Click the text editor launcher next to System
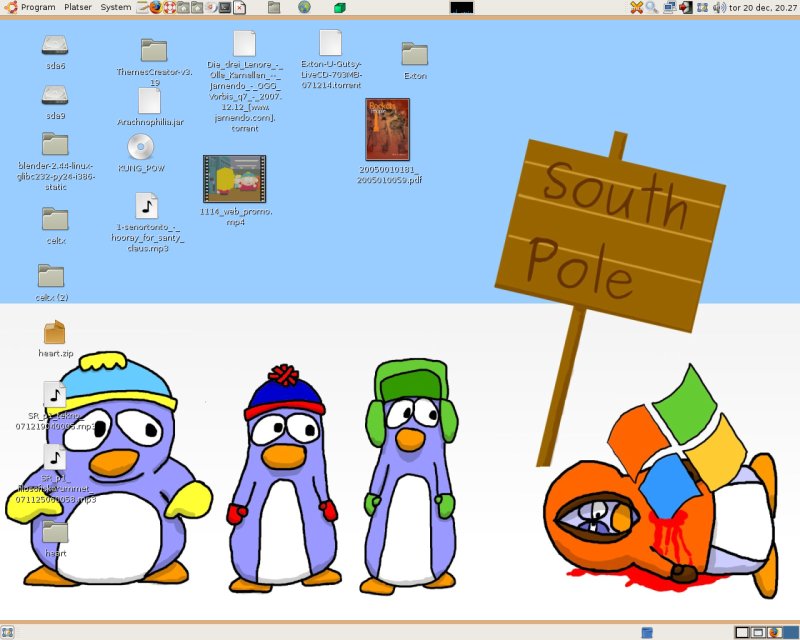This screenshot has width=800, height=640. click(x=142, y=7)
